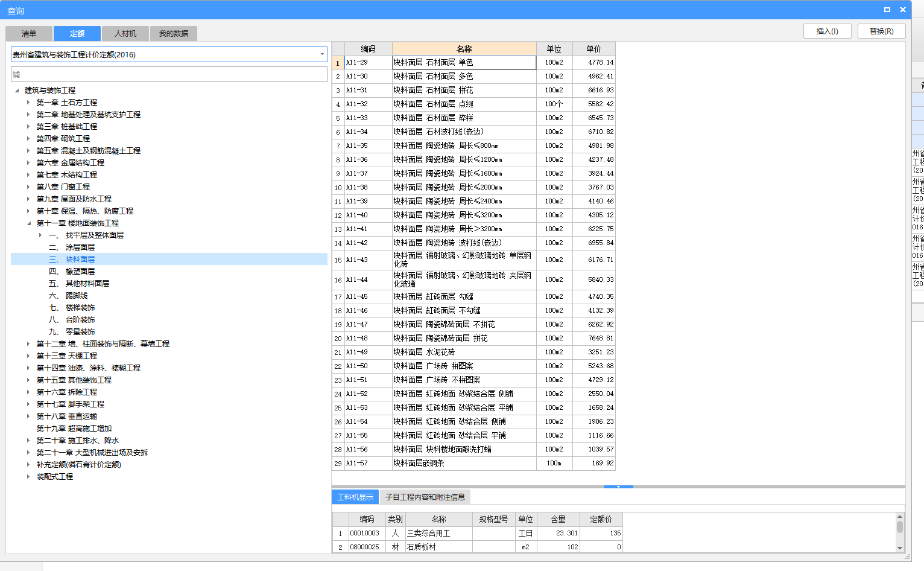Collapse the 建筑与装饰工程 root node

point(17,91)
